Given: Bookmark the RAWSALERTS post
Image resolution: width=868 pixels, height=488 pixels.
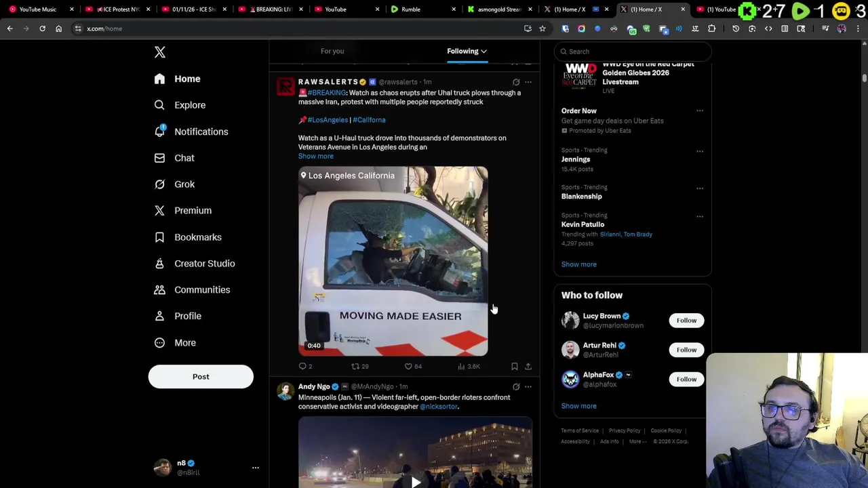Looking at the screenshot, I should click(x=515, y=367).
